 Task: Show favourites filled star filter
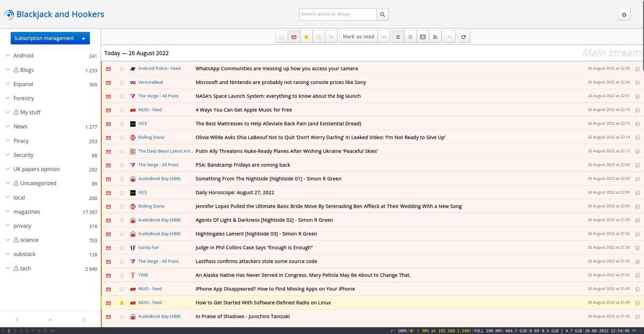coord(306,37)
